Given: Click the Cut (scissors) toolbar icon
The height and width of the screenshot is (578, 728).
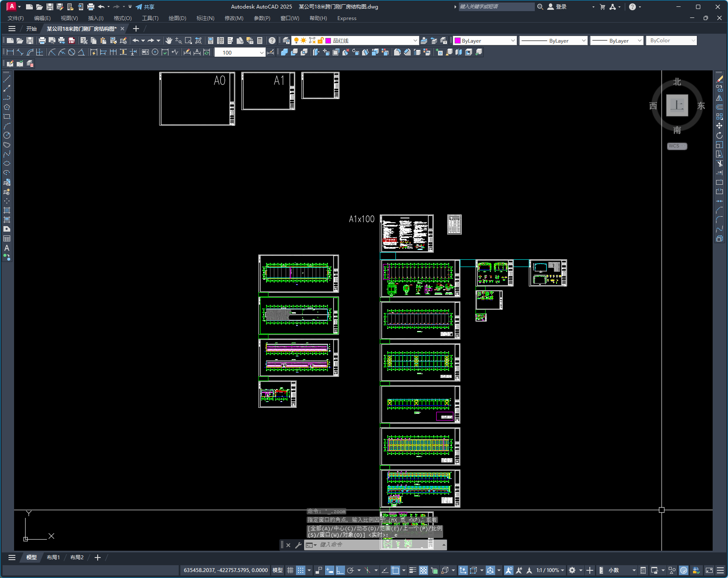Looking at the screenshot, I should (84, 41).
